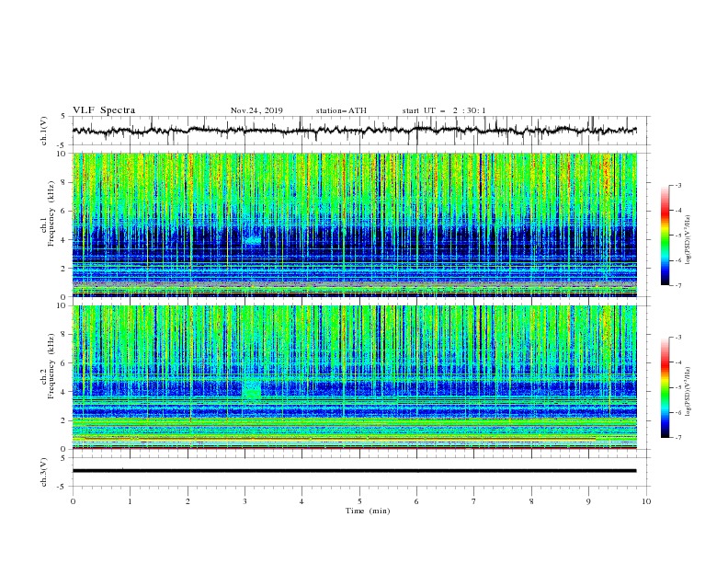Click the cyan blob near 4 kHz in ch.1 spectrogram
Viewport: 728px width, 563px height.
click(x=254, y=240)
